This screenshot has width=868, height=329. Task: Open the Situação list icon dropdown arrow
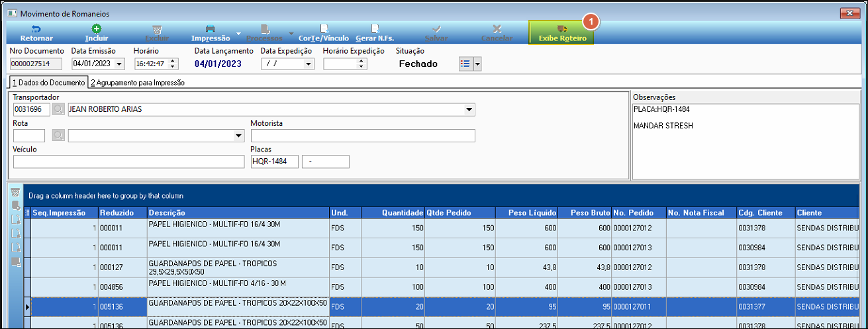click(x=477, y=64)
